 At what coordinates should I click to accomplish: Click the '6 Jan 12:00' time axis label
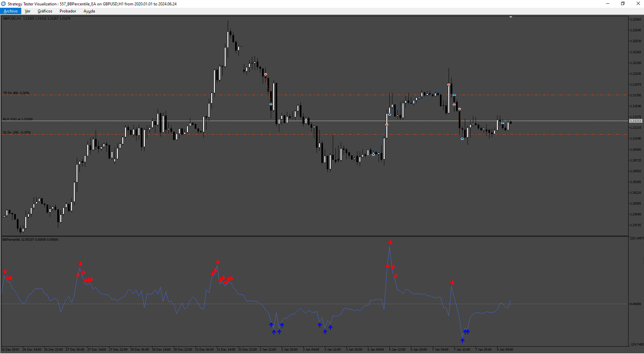tap(397, 350)
